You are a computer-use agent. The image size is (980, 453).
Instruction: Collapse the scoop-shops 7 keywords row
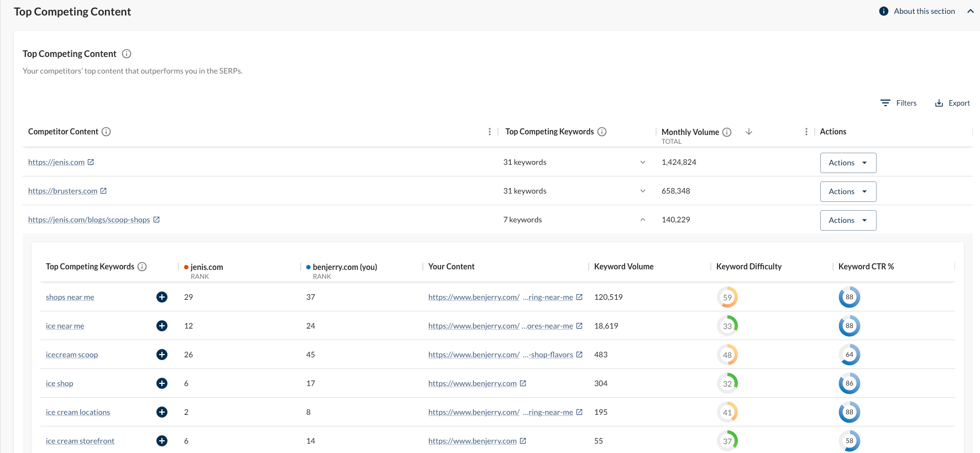point(643,220)
